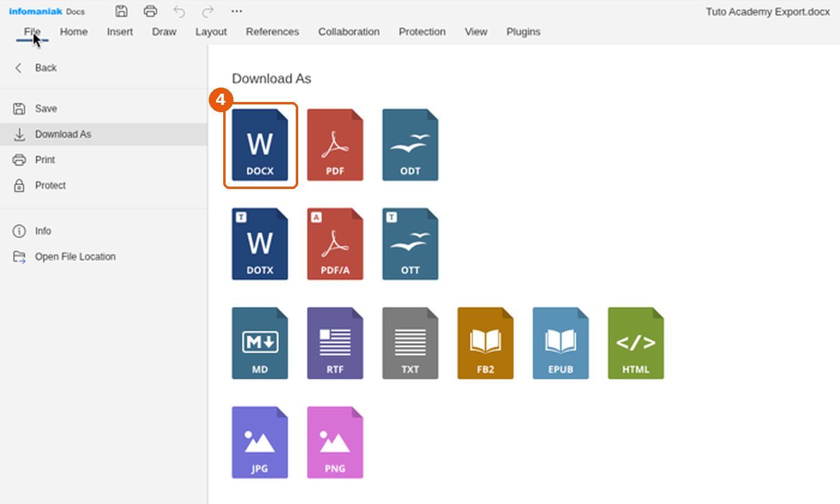Open the three-dots more options menu
The height and width of the screenshot is (504, 840).
[237, 11]
